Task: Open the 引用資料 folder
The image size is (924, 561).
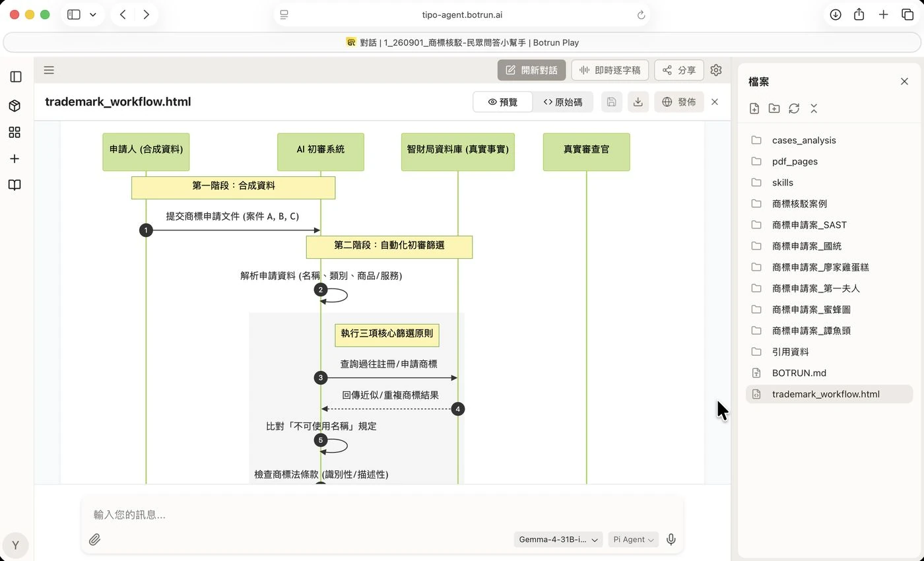Action: [830, 351]
